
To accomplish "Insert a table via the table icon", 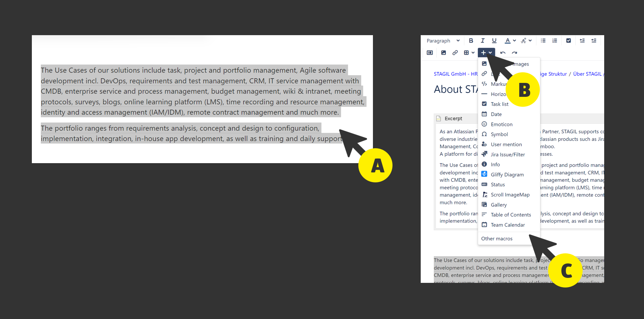I will [467, 52].
